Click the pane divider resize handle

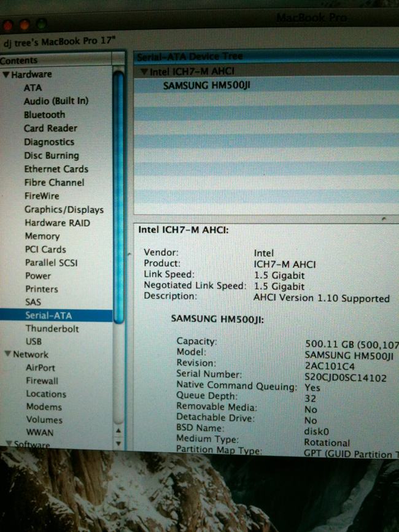[384, 218]
